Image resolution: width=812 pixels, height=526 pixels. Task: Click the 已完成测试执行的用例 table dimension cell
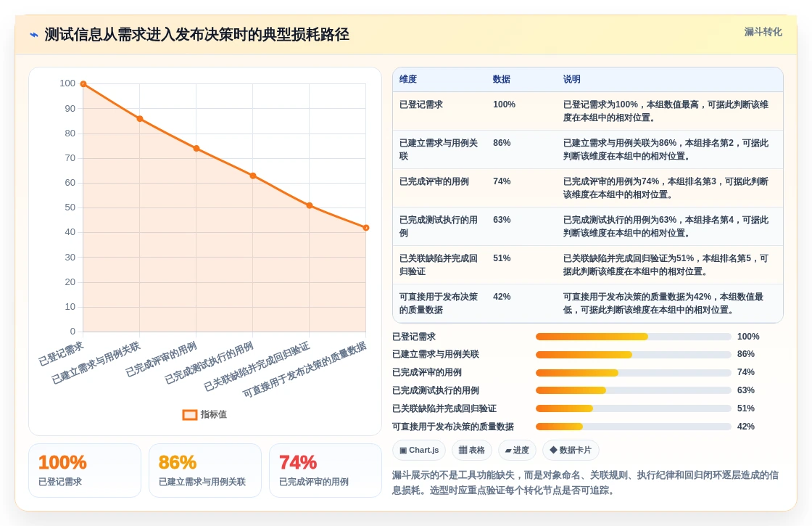click(439, 226)
